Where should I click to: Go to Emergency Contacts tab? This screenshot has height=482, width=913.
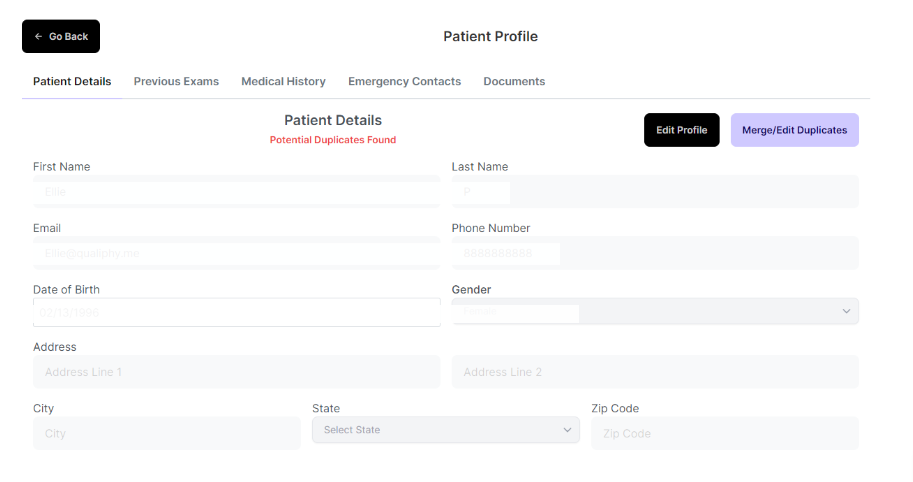point(404,82)
